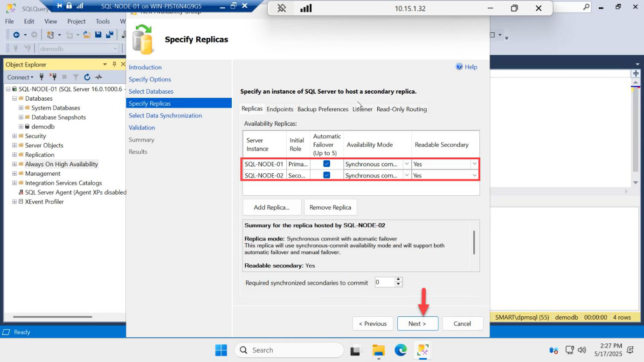Click the Connect Object Explorer plug icon
The image size is (644, 362).
(x=42, y=77)
